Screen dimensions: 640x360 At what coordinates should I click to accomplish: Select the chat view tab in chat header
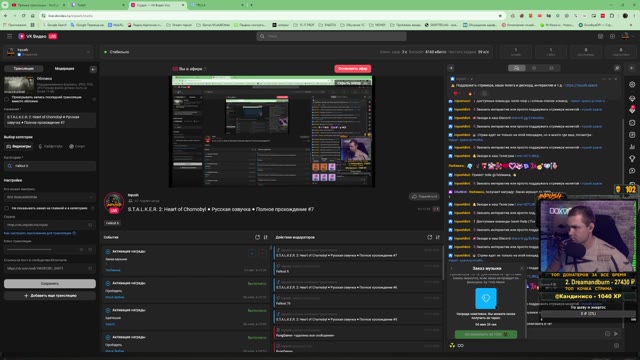516,68
